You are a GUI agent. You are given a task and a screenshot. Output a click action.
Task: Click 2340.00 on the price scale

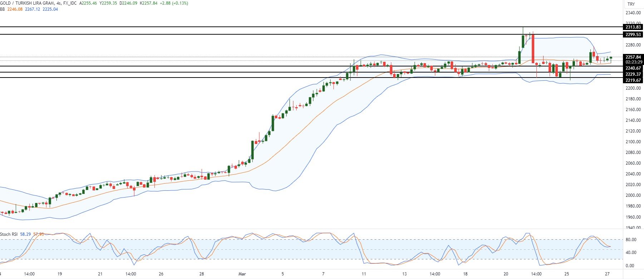pos(633,13)
